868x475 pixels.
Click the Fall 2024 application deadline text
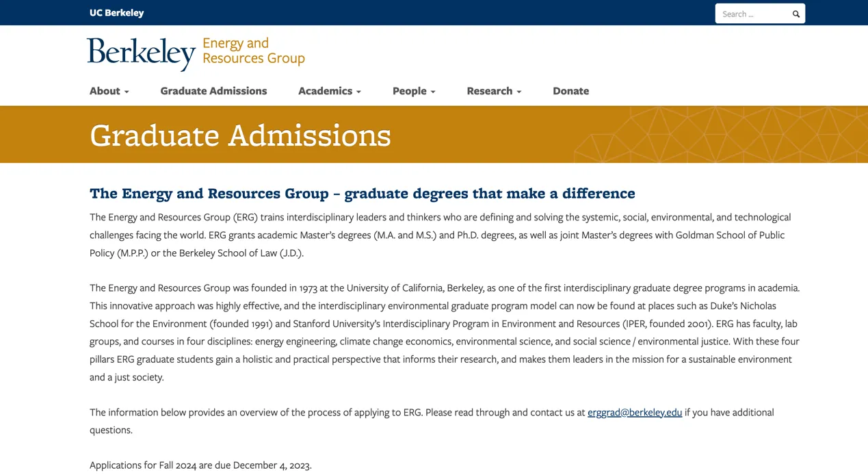click(x=200, y=465)
